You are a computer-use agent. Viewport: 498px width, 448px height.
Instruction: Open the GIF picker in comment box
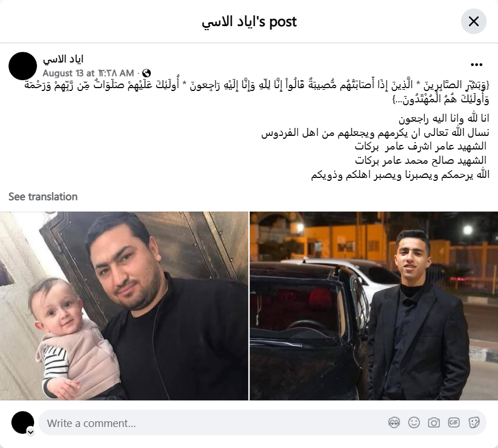click(454, 422)
